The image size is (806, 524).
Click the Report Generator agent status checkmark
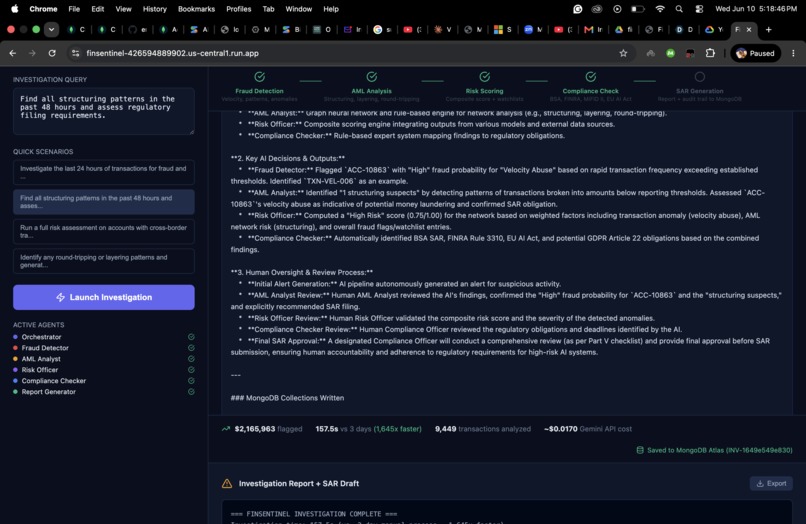(x=191, y=392)
